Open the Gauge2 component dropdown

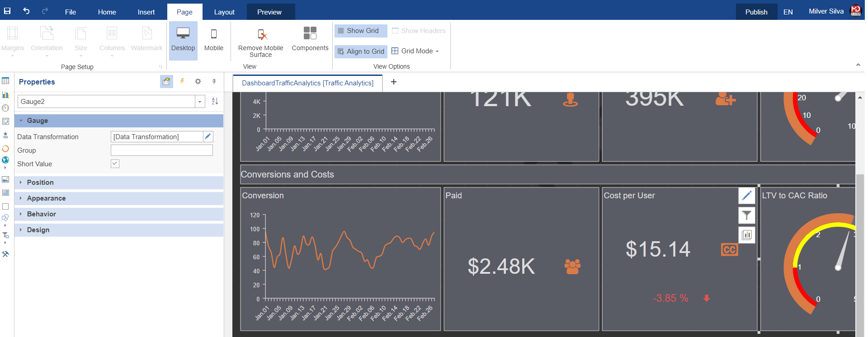200,102
